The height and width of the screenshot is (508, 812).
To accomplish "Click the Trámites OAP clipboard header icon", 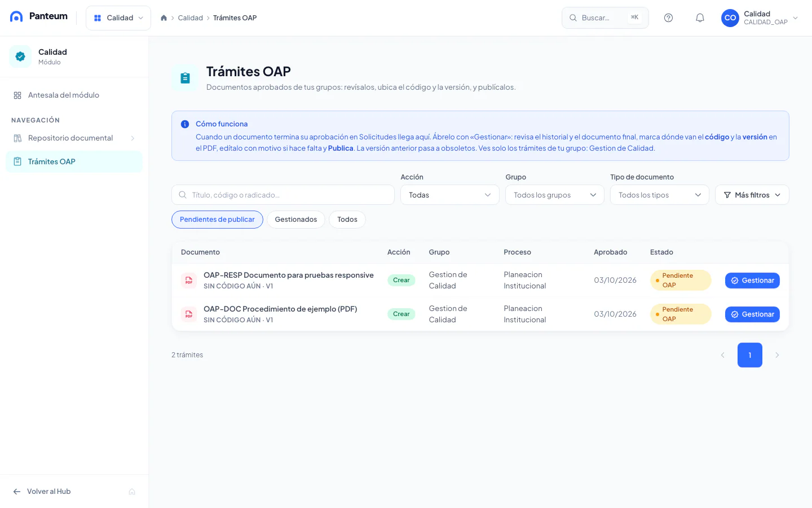I will tap(185, 78).
